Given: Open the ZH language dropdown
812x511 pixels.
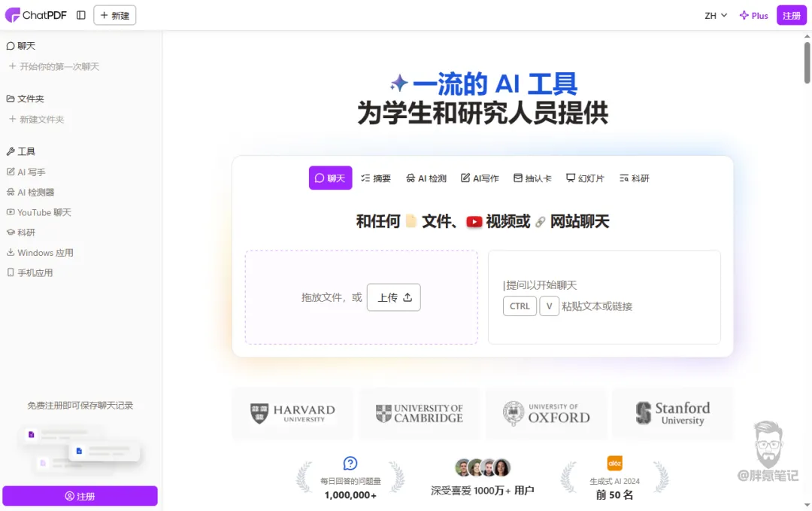Looking at the screenshot, I should [x=716, y=16].
